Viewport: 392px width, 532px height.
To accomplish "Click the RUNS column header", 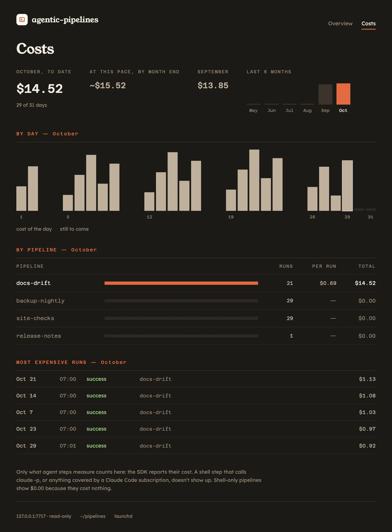I will coord(286,266).
